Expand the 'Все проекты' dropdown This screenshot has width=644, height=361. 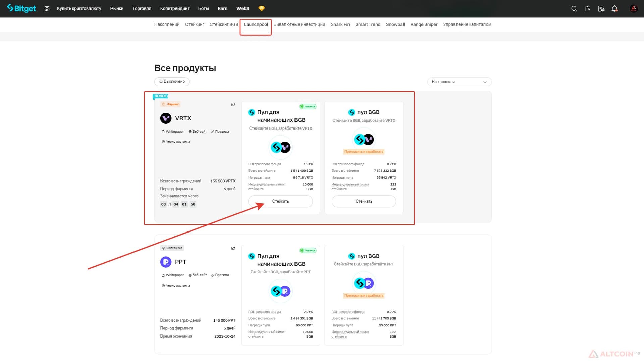click(x=459, y=82)
